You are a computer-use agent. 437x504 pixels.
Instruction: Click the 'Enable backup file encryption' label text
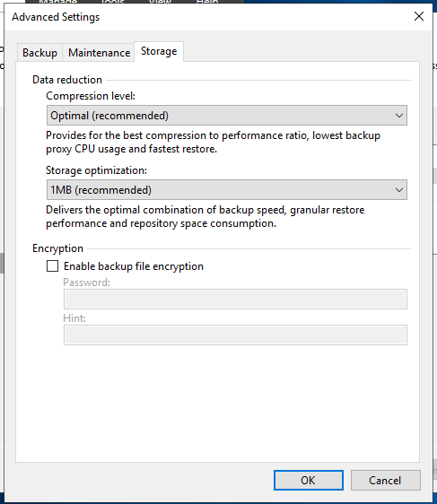(134, 266)
